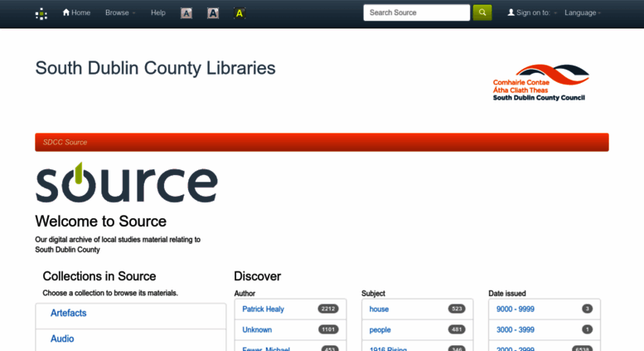The width and height of the screenshot is (644, 351).
Task: Filter by date issued 9000 - 9999
Action: (515, 309)
